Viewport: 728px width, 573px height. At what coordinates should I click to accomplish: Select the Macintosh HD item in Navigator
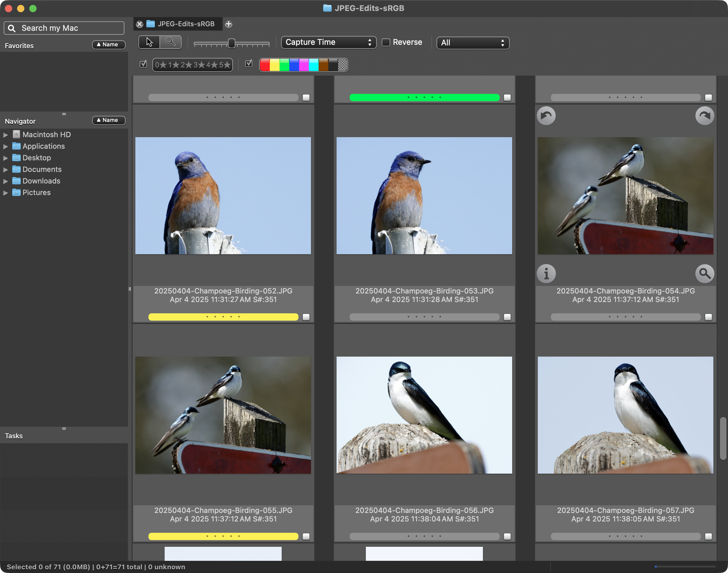point(47,134)
